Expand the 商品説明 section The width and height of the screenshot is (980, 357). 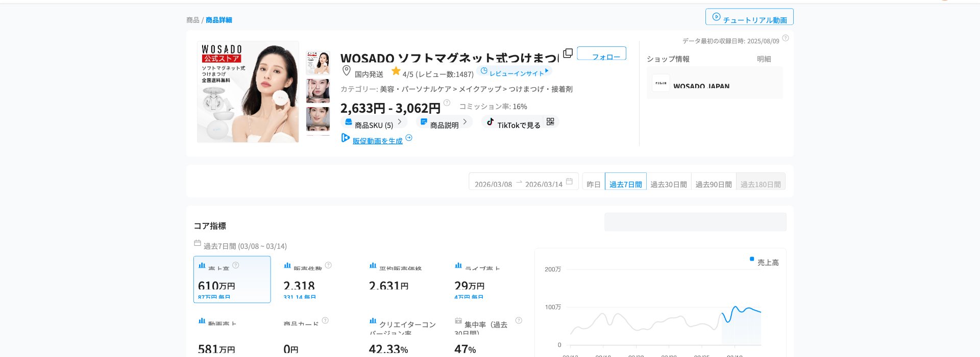(444, 122)
